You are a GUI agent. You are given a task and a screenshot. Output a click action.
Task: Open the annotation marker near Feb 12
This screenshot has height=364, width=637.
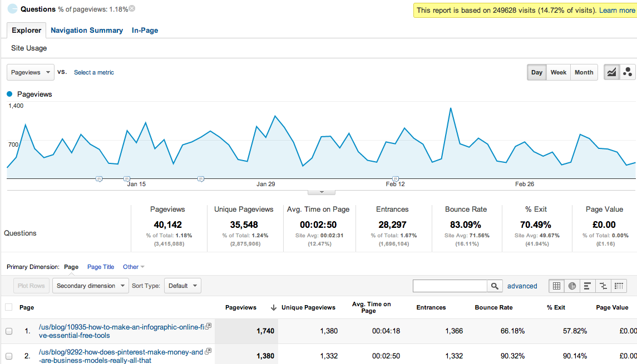tap(396, 179)
